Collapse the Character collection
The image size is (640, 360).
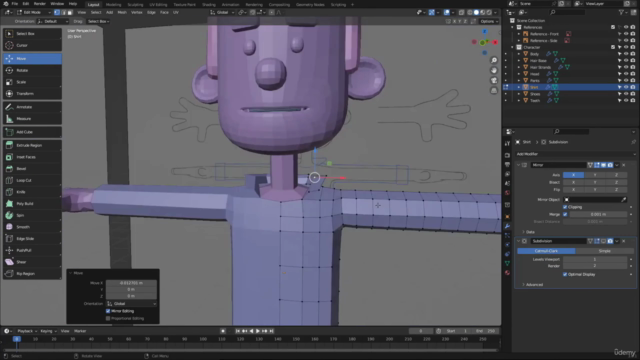point(513,47)
